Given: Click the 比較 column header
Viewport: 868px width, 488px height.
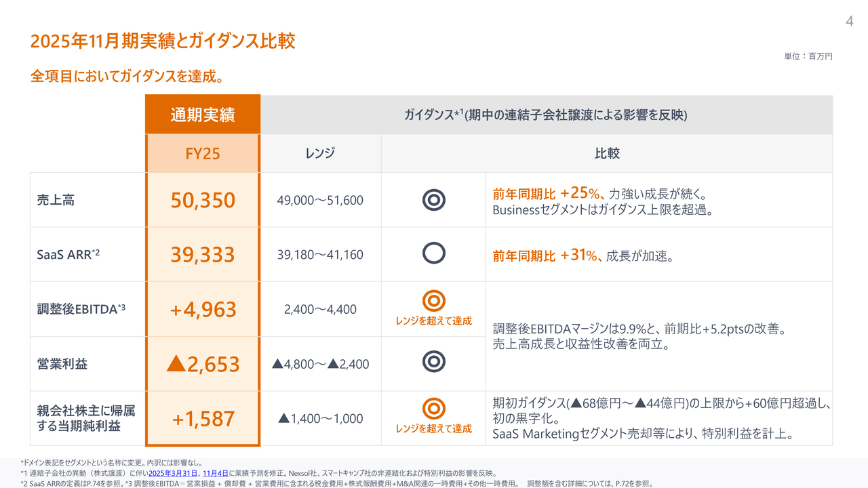Looking at the screenshot, I should coord(607,153).
